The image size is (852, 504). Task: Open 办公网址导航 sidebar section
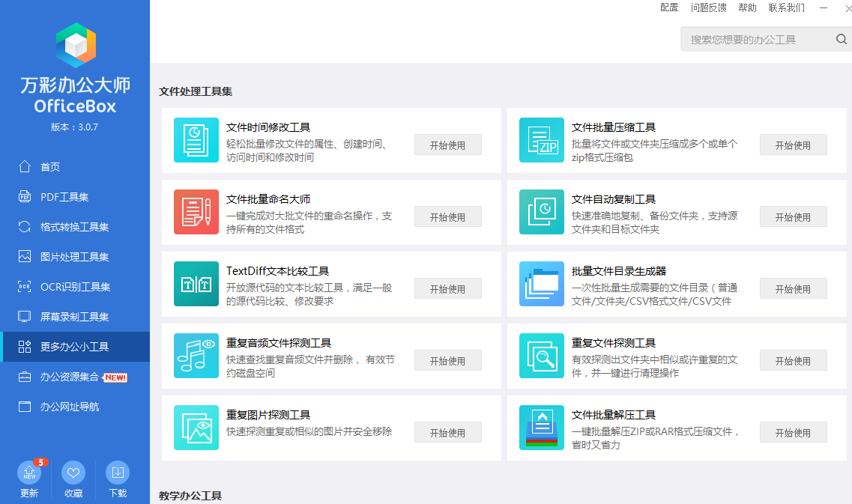click(x=75, y=407)
